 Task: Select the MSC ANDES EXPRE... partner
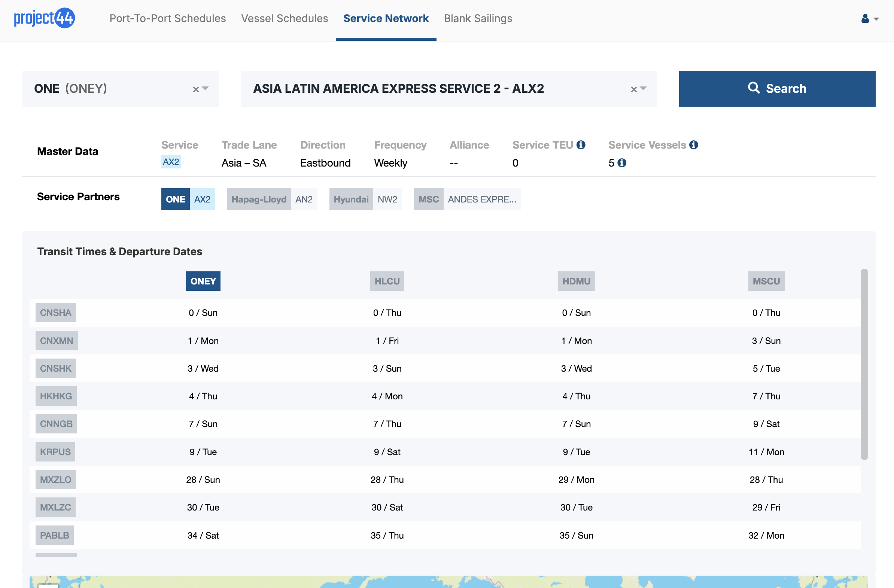[x=467, y=199]
